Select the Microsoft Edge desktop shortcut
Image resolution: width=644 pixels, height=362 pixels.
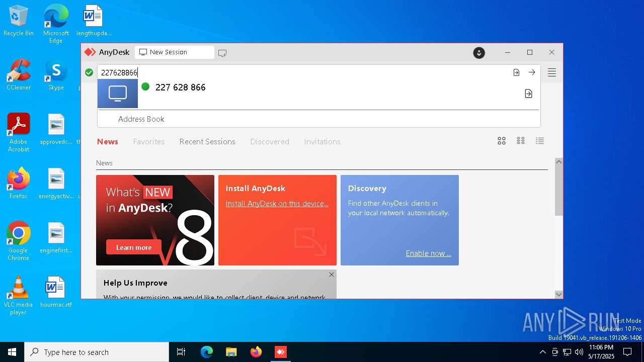tap(56, 24)
